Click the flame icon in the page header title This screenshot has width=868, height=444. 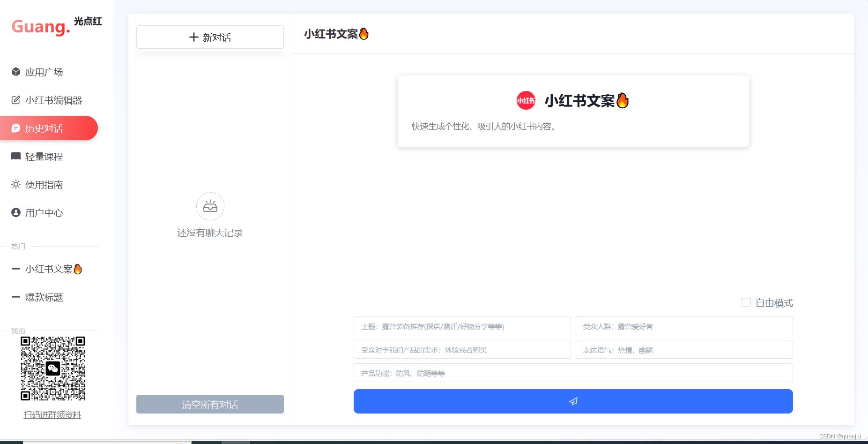tap(364, 34)
